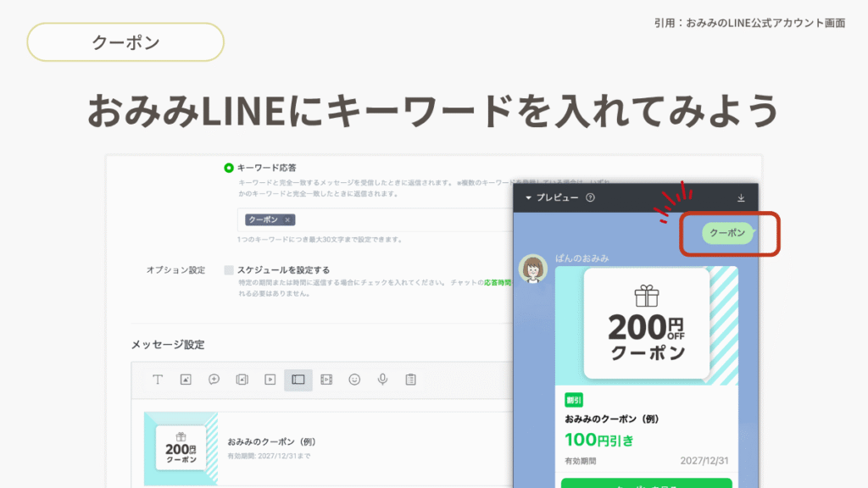Select the survey clipboard icon
868x488 pixels.
tap(410, 380)
